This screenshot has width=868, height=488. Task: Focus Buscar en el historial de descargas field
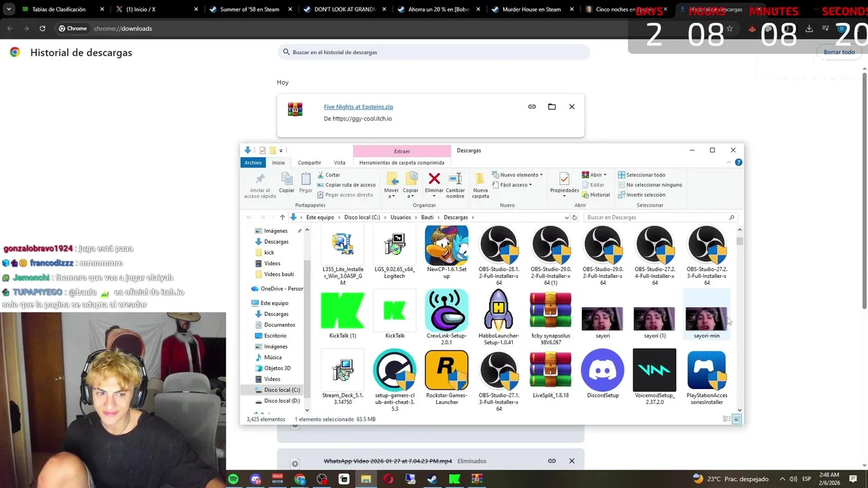pyautogui.click(x=434, y=52)
